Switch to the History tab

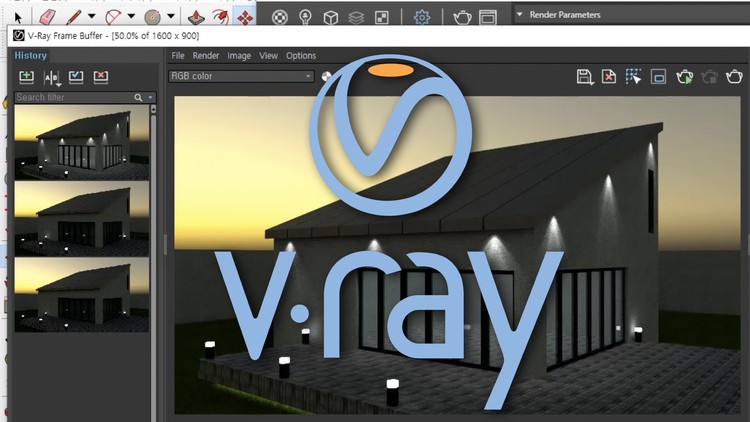pyautogui.click(x=31, y=56)
